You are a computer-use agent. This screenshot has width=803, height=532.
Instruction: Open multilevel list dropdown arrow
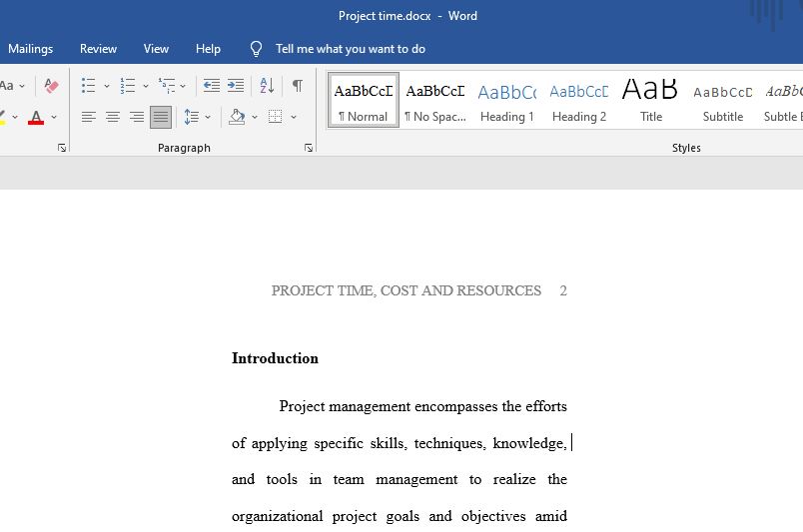(183, 86)
